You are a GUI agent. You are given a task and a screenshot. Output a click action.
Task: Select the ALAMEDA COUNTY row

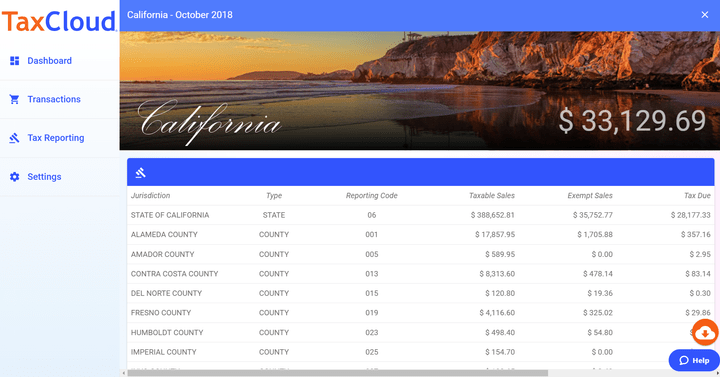[421, 234]
